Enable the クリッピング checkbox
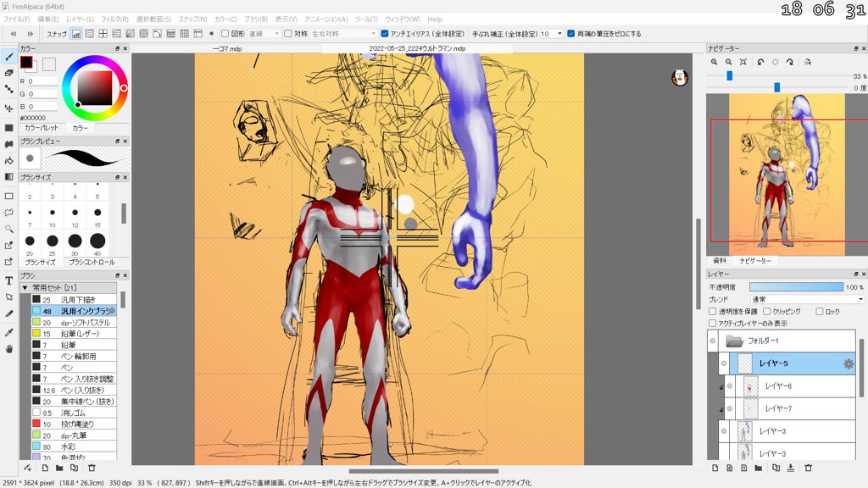Screen dimensions: 868x488 pyautogui.click(x=766, y=312)
